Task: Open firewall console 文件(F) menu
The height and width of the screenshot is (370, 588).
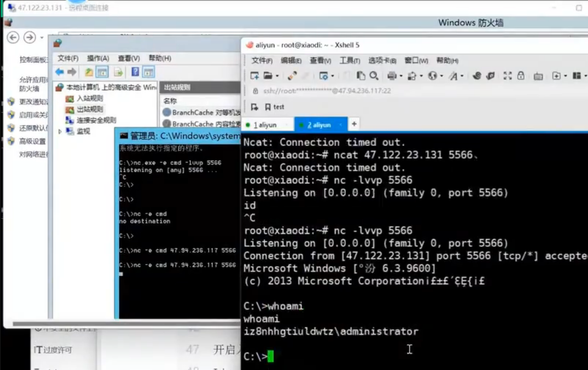Action: (x=68, y=58)
